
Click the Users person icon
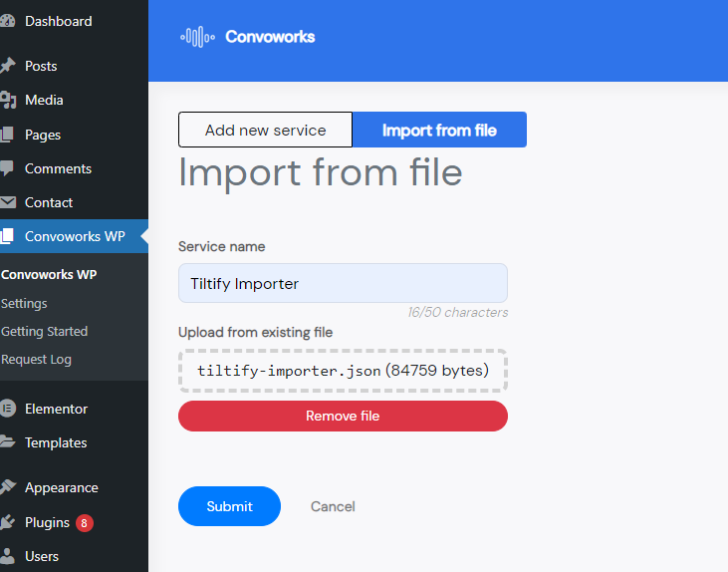(7, 556)
